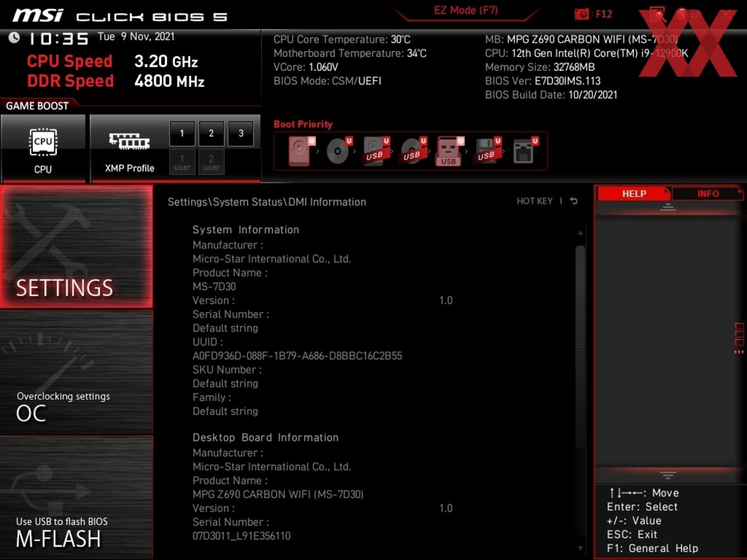Open the HOT KEY list
The image size is (747, 560).
tap(534, 201)
